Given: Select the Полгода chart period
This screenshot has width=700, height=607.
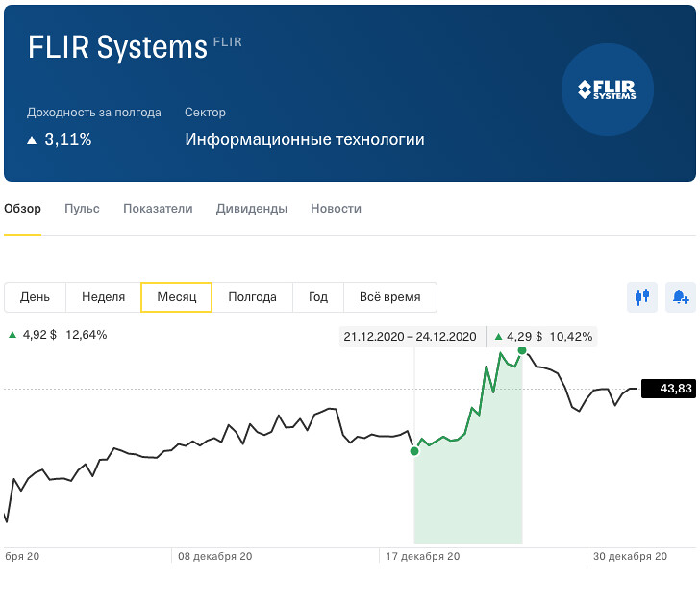Looking at the screenshot, I should pos(252,297).
